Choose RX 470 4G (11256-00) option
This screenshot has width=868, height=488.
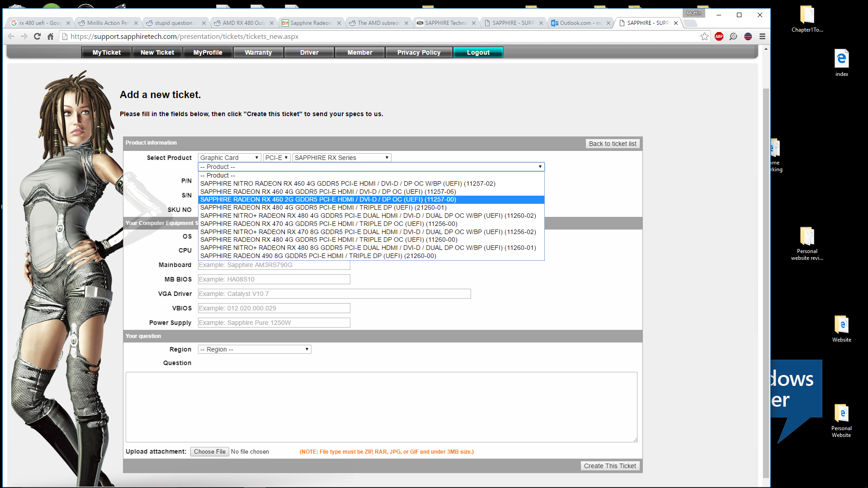click(371, 224)
